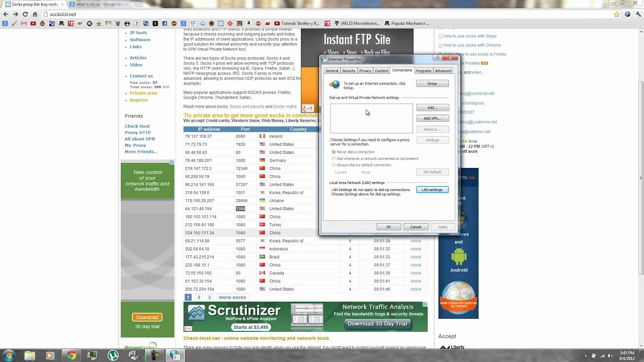644x362 pixels.
Task: Switch to Chrome in the taskbar
Action: (x=71, y=355)
